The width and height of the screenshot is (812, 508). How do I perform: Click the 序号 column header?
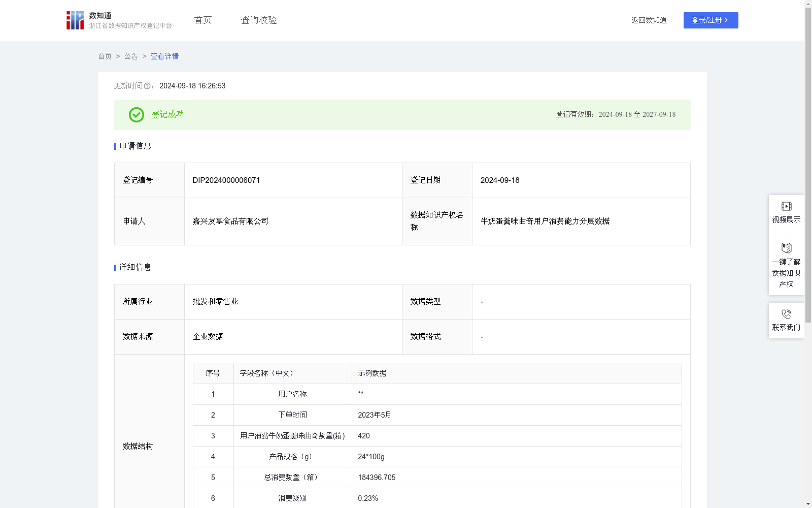(x=213, y=373)
